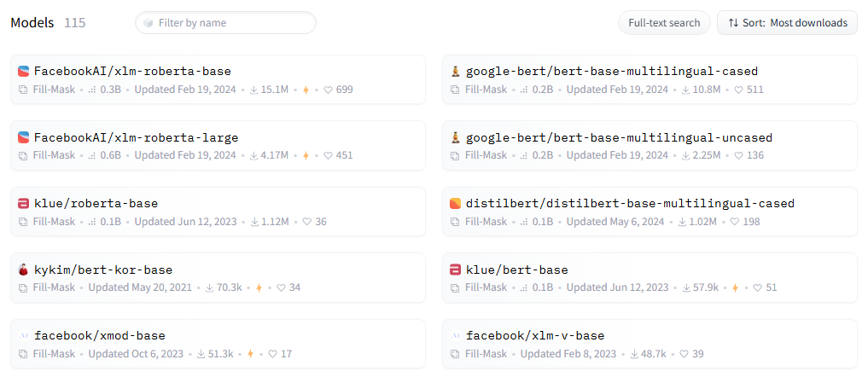
Task: Click the 115 models count
Action: point(75,23)
